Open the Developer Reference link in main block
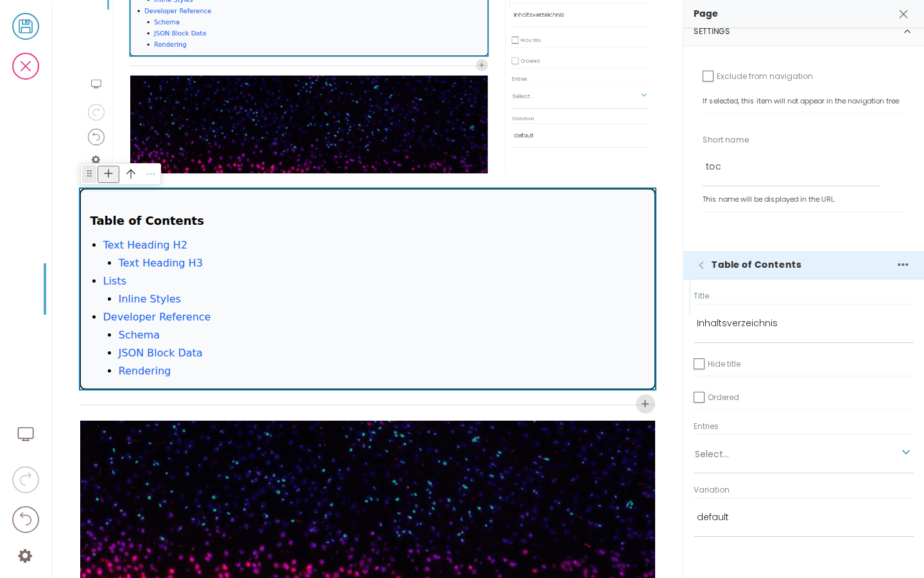The image size is (924, 578). tap(157, 317)
